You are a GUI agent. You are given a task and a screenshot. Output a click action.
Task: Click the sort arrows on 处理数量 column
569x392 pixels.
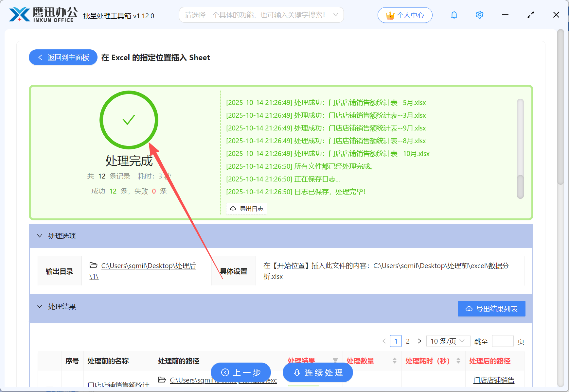click(394, 361)
